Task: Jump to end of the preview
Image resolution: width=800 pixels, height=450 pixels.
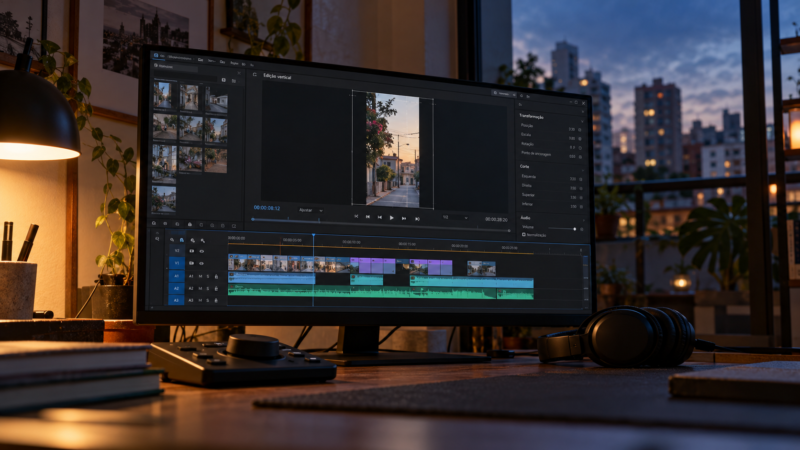Action: 417,219
